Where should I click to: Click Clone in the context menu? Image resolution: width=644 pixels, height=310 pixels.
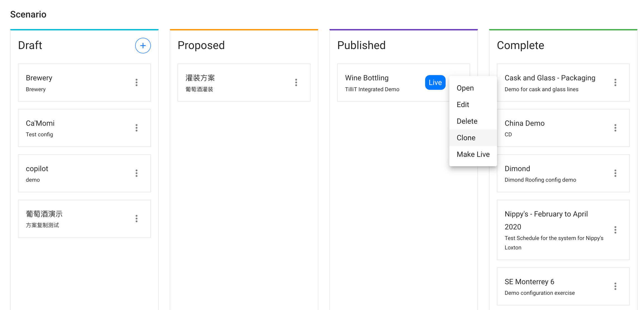[466, 138]
